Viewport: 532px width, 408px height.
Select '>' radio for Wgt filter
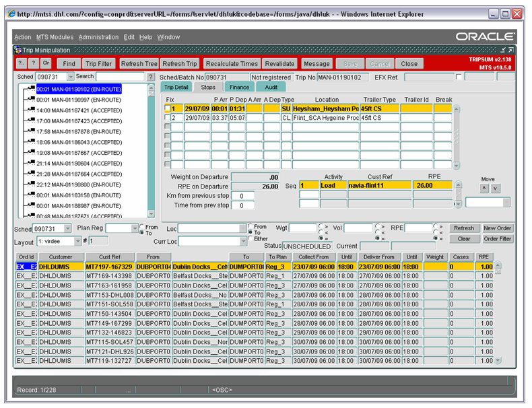pyautogui.click(x=321, y=226)
